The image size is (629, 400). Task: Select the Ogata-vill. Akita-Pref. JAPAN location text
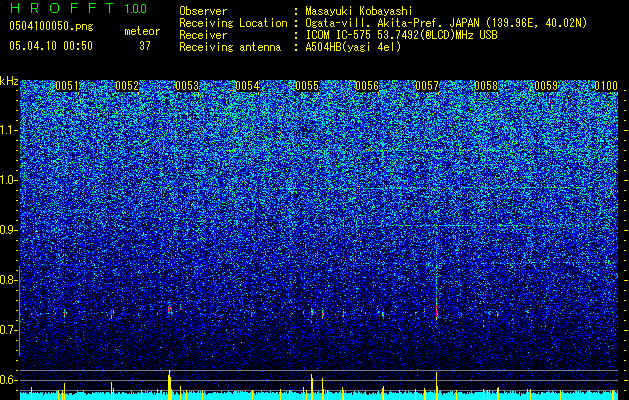click(x=446, y=23)
